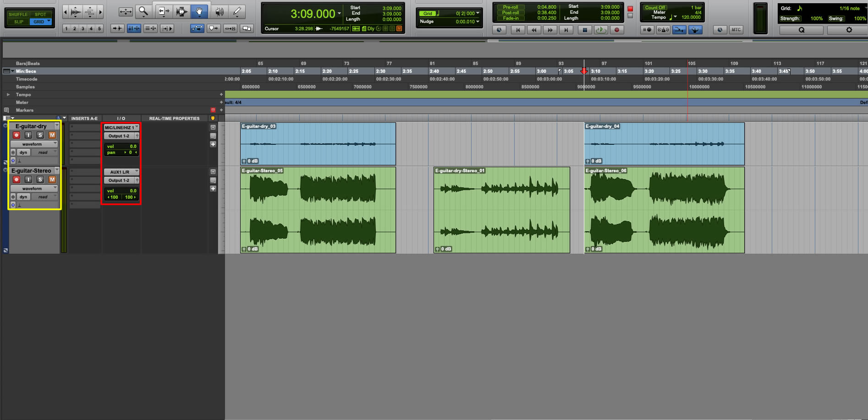The width and height of the screenshot is (868, 420).
Task: Toggle Link Track and Edit Selection
Action: pyautogui.click(x=151, y=28)
